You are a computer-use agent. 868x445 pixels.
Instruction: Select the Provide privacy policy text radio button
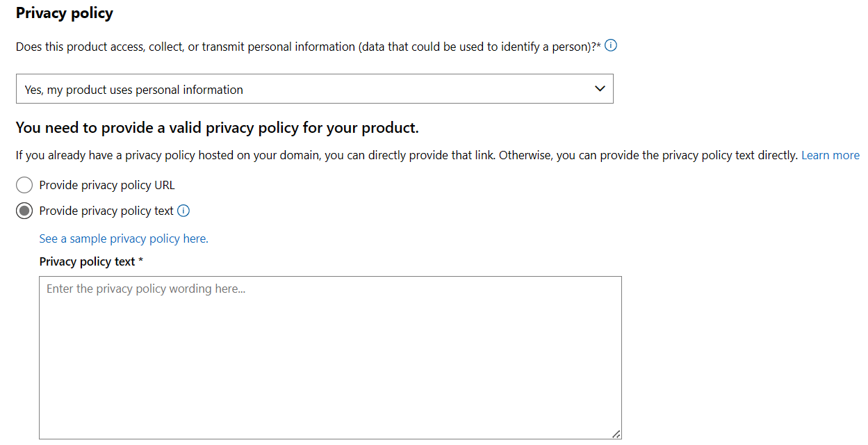[x=24, y=211]
